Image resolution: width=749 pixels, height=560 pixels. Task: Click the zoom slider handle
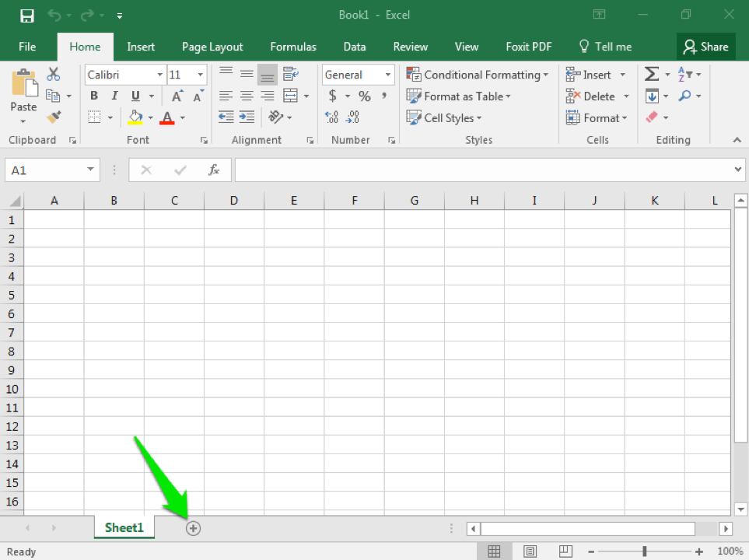pyautogui.click(x=644, y=551)
